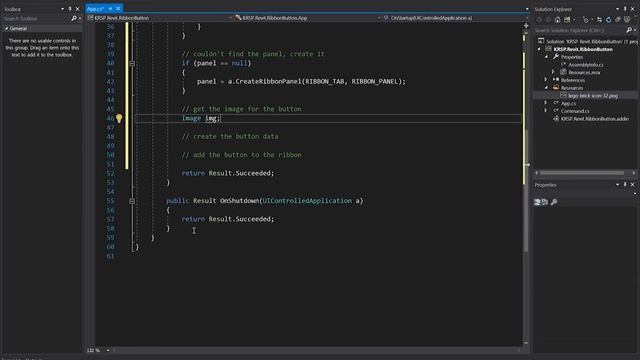Pin the Solution Explorer panel (auto hide)

click(625, 9)
